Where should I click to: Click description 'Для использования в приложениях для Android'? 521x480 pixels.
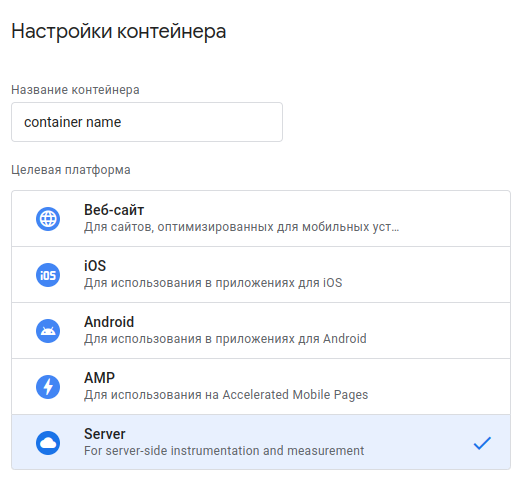point(225,339)
